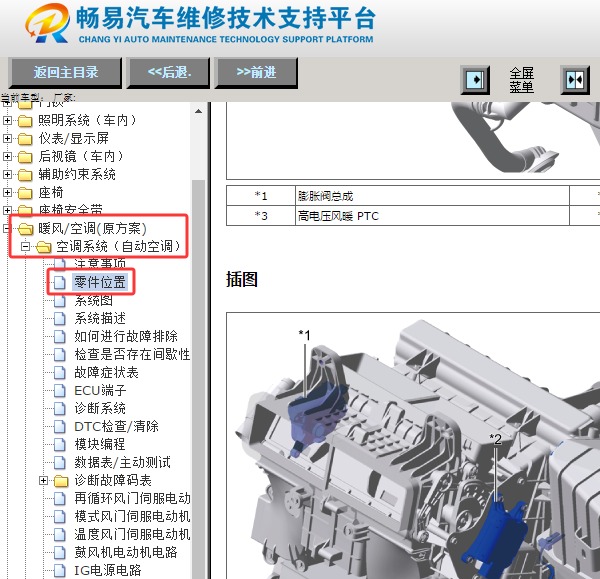600x579 pixels.
Task: Click folder icon beside 后视镜（车内）
Action: click(25, 157)
